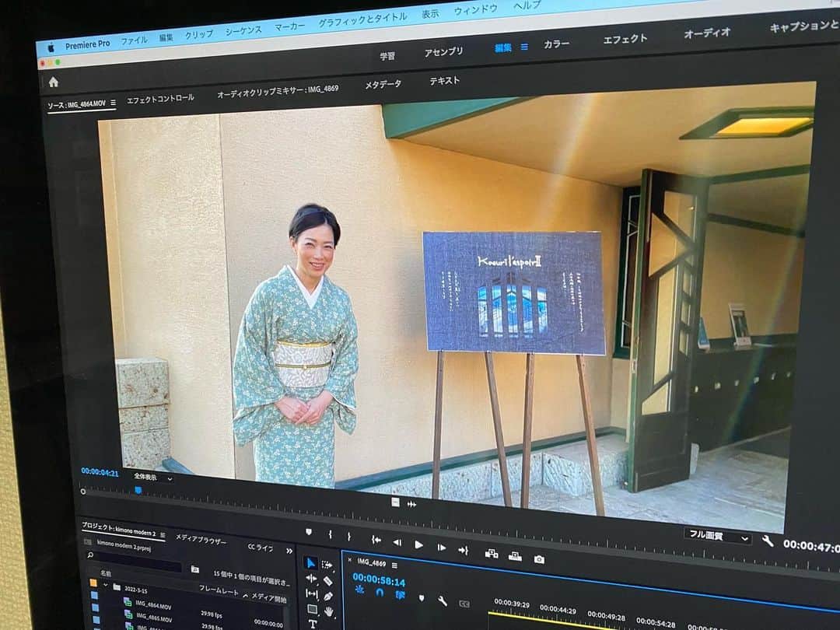Image resolution: width=840 pixels, height=630 pixels.
Task: Open the IMG_4869 sequence panel menu
Action: [394, 565]
